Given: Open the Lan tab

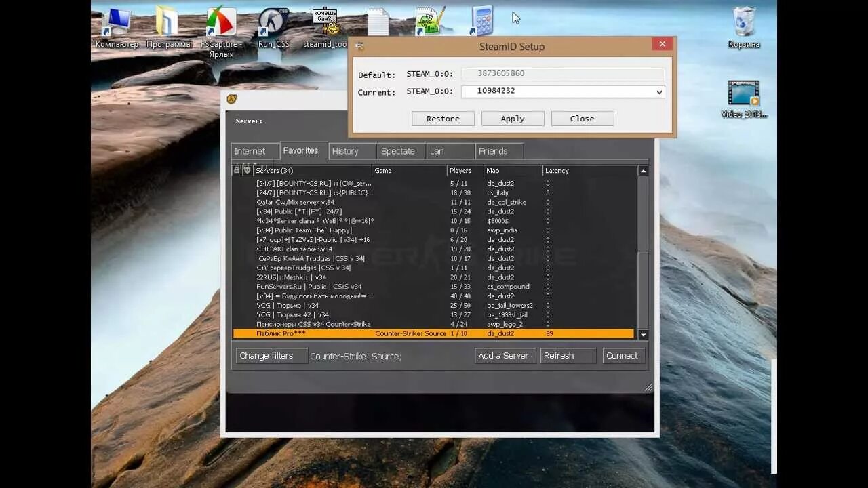Looking at the screenshot, I should (450, 151).
